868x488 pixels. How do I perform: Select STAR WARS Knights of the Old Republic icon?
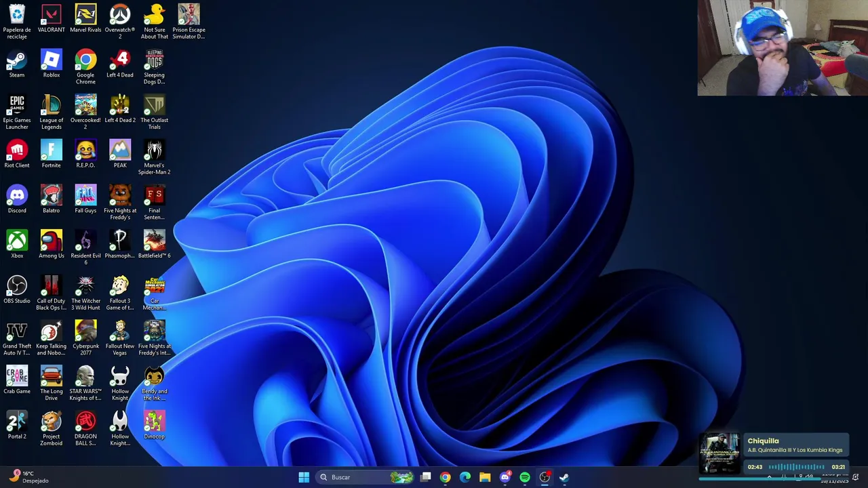coord(85,383)
